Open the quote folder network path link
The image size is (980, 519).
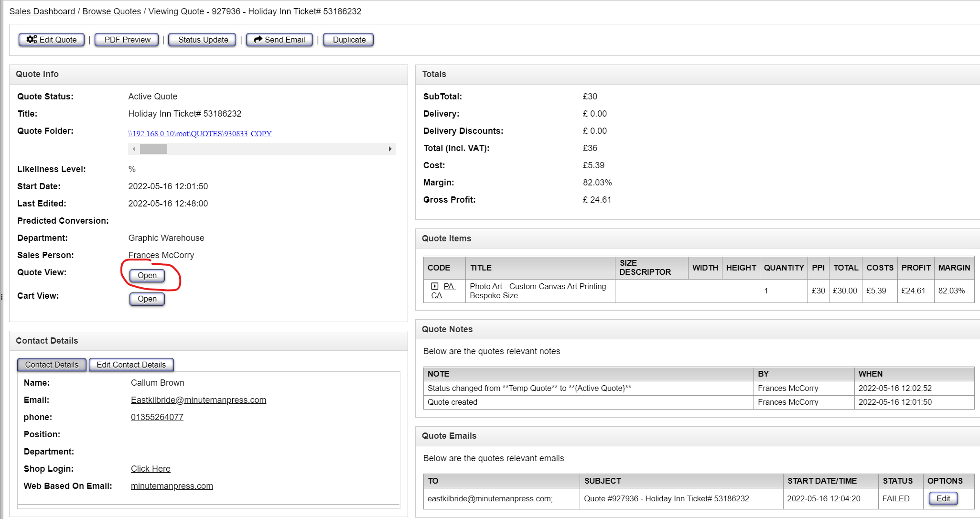click(188, 134)
